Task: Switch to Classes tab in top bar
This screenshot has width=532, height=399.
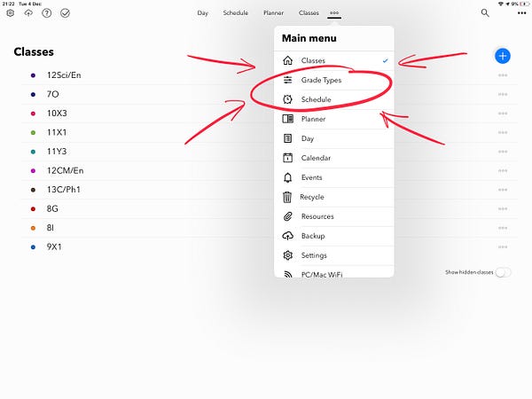Action: click(x=309, y=13)
